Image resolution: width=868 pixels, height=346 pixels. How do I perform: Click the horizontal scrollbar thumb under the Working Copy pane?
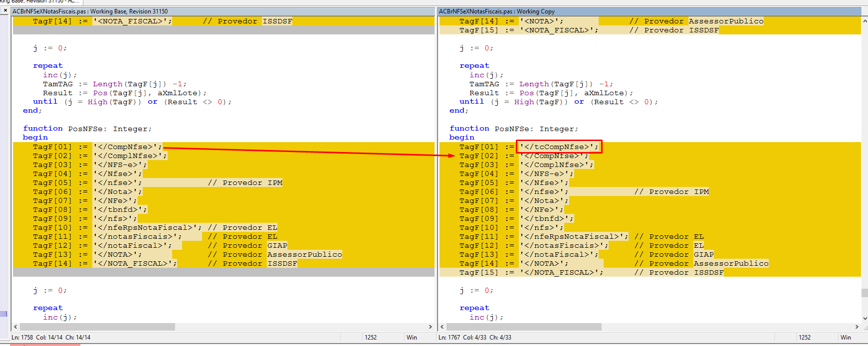click(x=524, y=327)
